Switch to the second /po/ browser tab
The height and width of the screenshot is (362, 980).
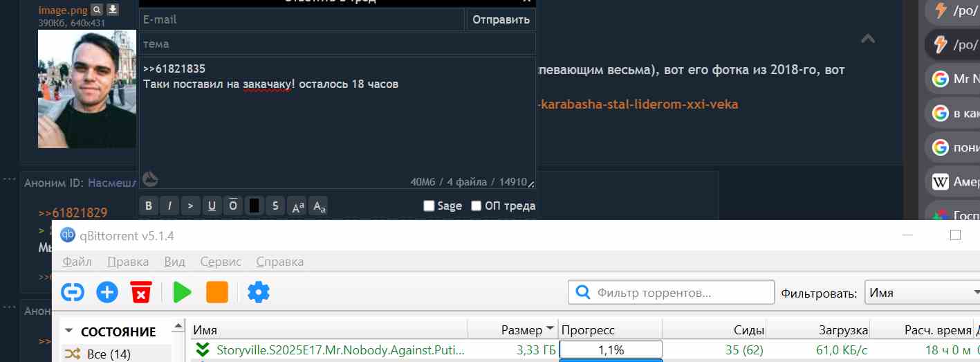[x=952, y=44]
